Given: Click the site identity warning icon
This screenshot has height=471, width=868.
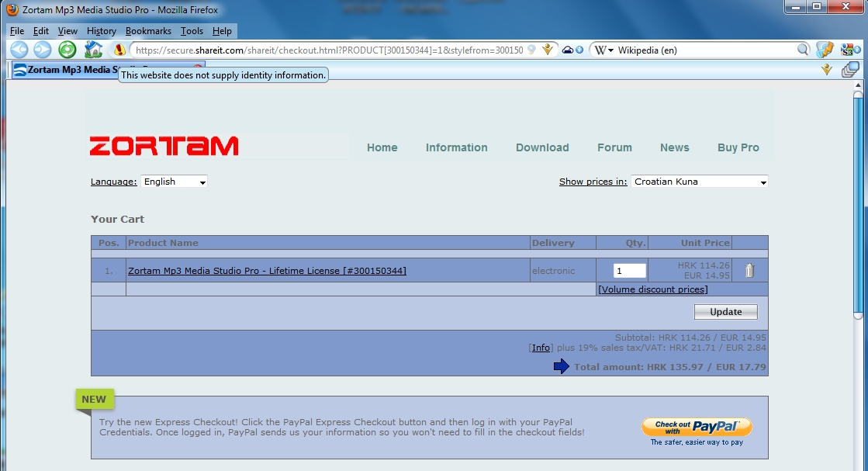Looking at the screenshot, I should click(x=119, y=50).
